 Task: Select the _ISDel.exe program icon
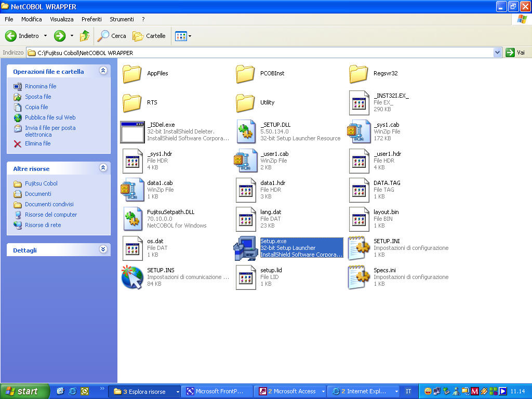pyautogui.click(x=132, y=132)
